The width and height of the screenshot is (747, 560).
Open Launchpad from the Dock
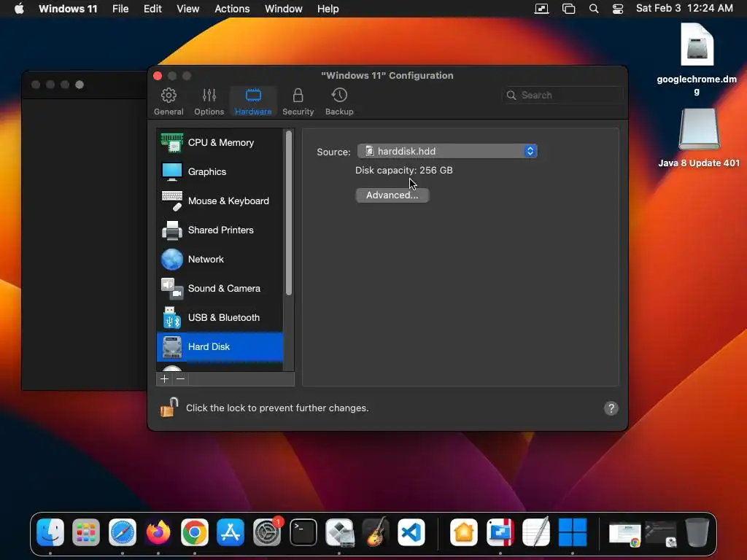(86, 532)
